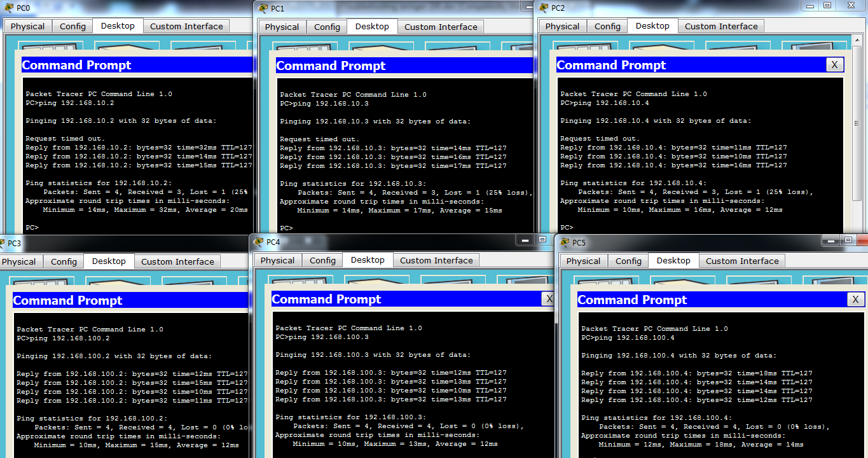The height and width of the screenshot is (458, 868).
Task: Maximize the PC2 window
Action: (827, 6)
